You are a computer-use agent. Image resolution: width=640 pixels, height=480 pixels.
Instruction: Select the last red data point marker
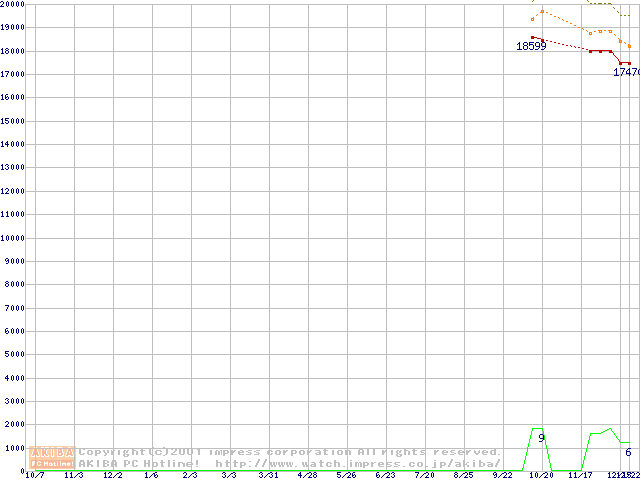[629, 63]
